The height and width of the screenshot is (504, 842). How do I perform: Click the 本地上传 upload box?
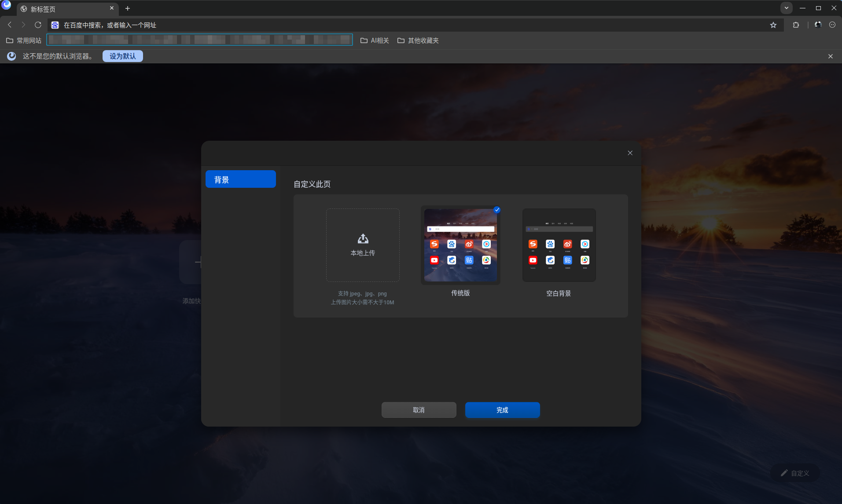click(363, 245)
